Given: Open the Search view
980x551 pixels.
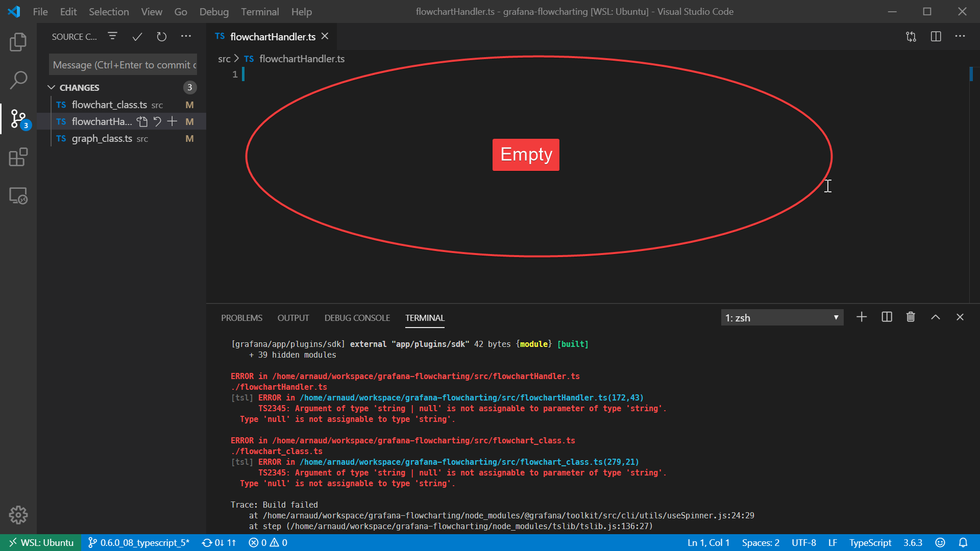Looking at the screenshot, I should click(x=18, y=80).
